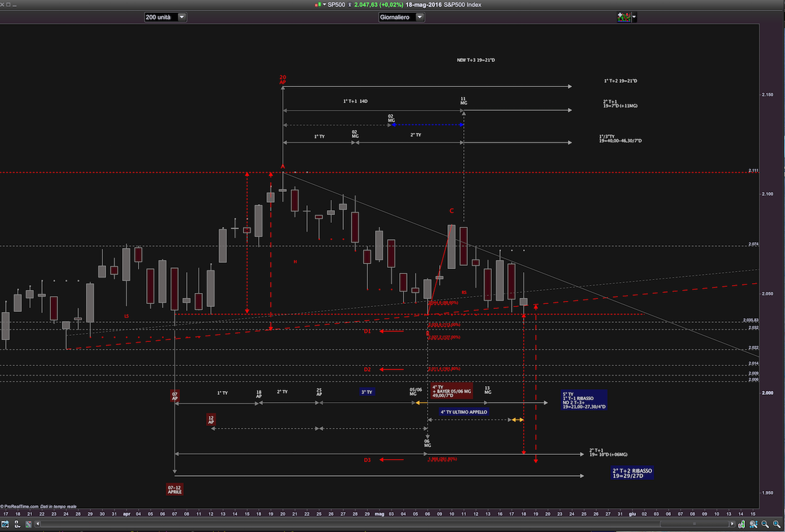Click the red C wave label

pyautogui.click(x=451, y=211)
